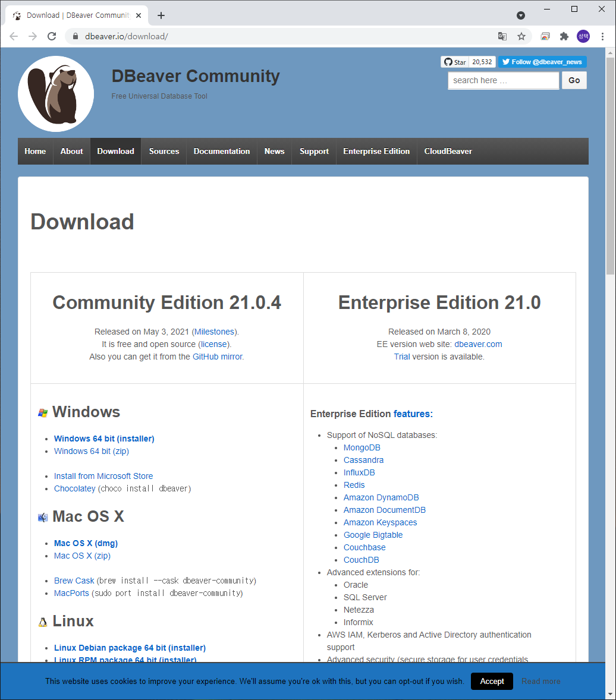Download Linux Debian package 64 bit installer
The image size is (616, 700).
[130, 648]
